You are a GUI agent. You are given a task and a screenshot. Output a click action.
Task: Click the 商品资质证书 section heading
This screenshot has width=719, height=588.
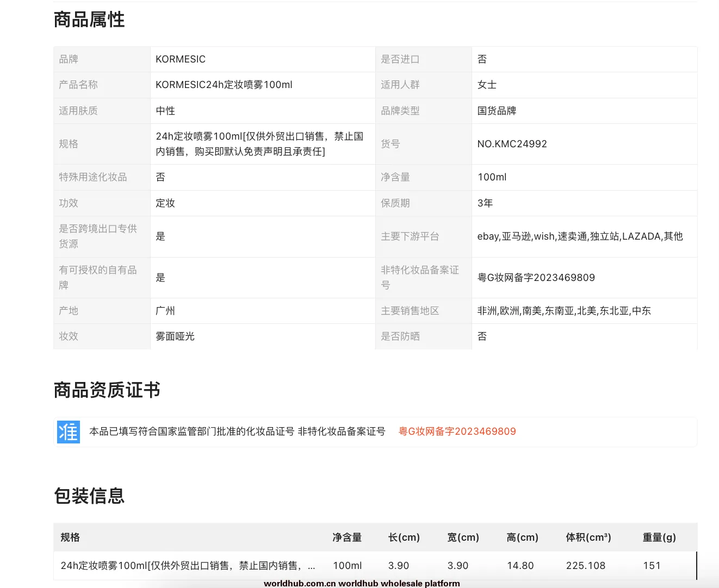pos(107,390)
